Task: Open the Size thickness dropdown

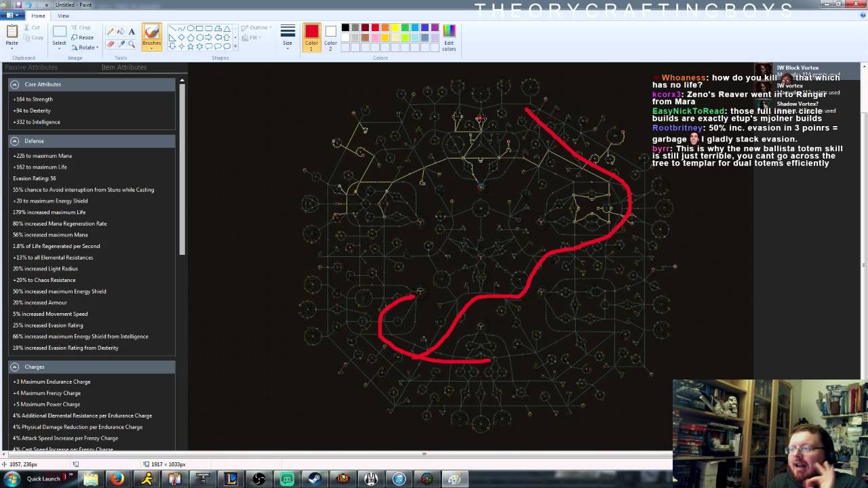Action: tap(288, 37)
